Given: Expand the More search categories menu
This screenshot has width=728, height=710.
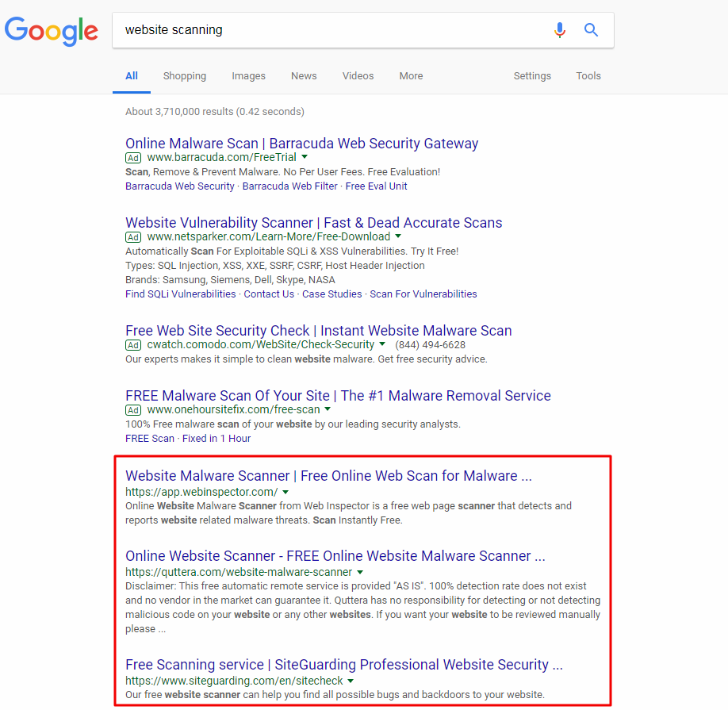Looking at the screenshot, I should point(411,75).
